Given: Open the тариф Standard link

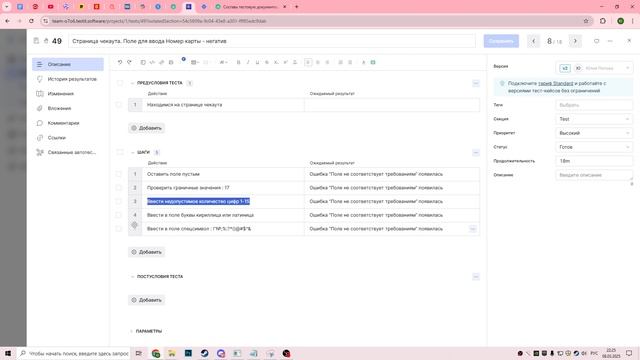Looking at the screenshot, I should [x=556, y=83].
